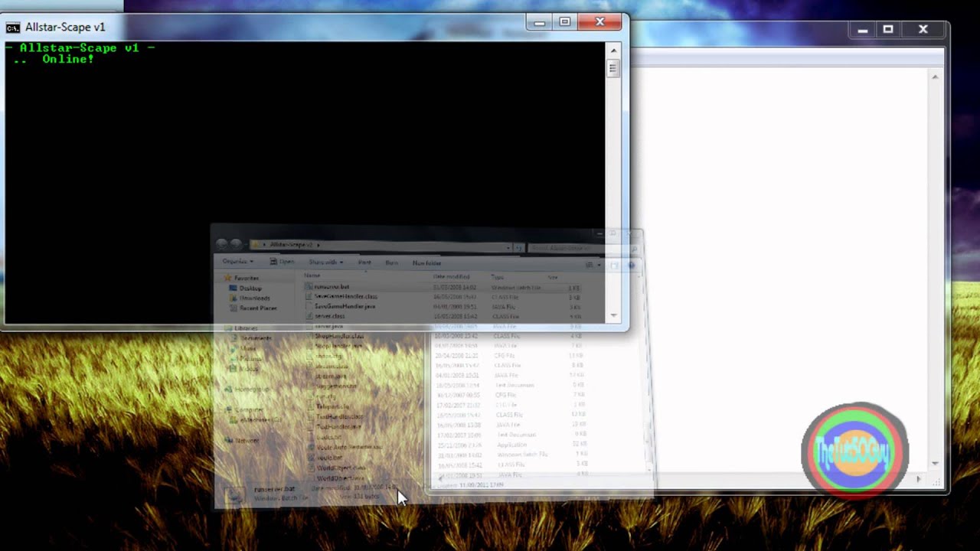Click Print in the Explorer toolbar
980x551 pixels.
click(x=364, y=262)
